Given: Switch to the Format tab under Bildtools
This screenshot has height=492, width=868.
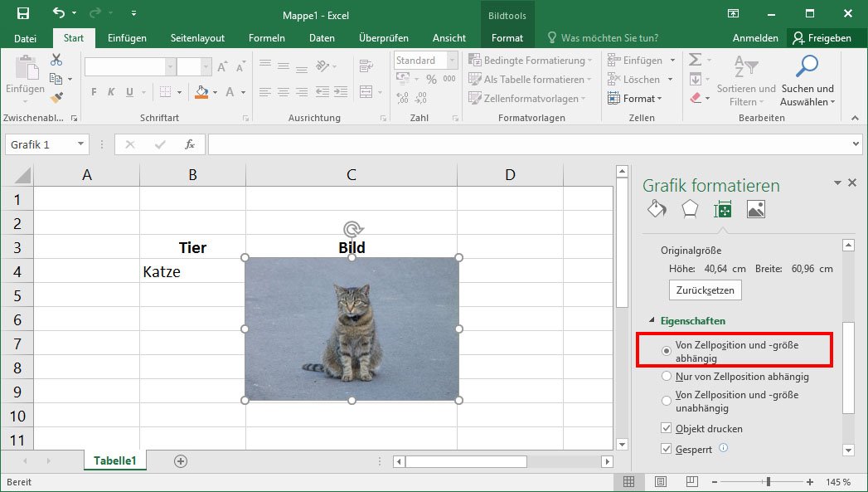Looking at the screenshot, I should [507, 37].
